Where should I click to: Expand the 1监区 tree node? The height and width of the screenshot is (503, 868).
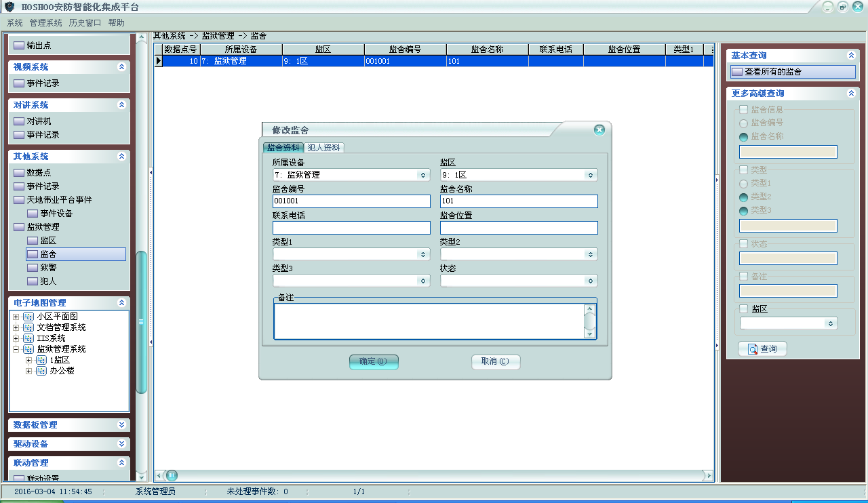point(28,360)
